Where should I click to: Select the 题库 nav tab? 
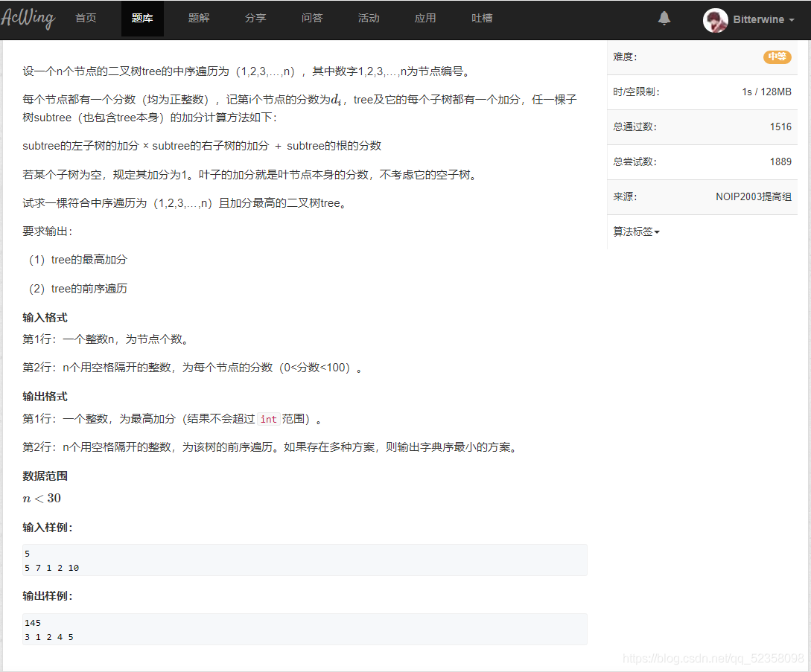coord(142,18)
